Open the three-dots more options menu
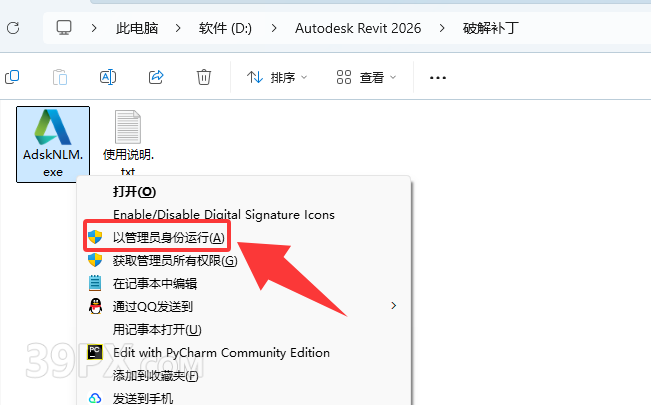The height and width of the screenshot is (405, 651). click(438, 78)
